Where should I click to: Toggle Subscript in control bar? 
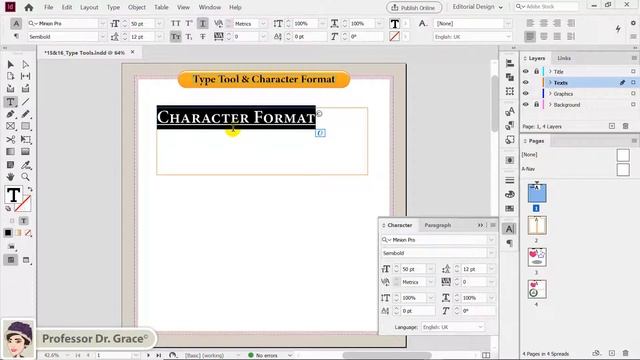189,37
